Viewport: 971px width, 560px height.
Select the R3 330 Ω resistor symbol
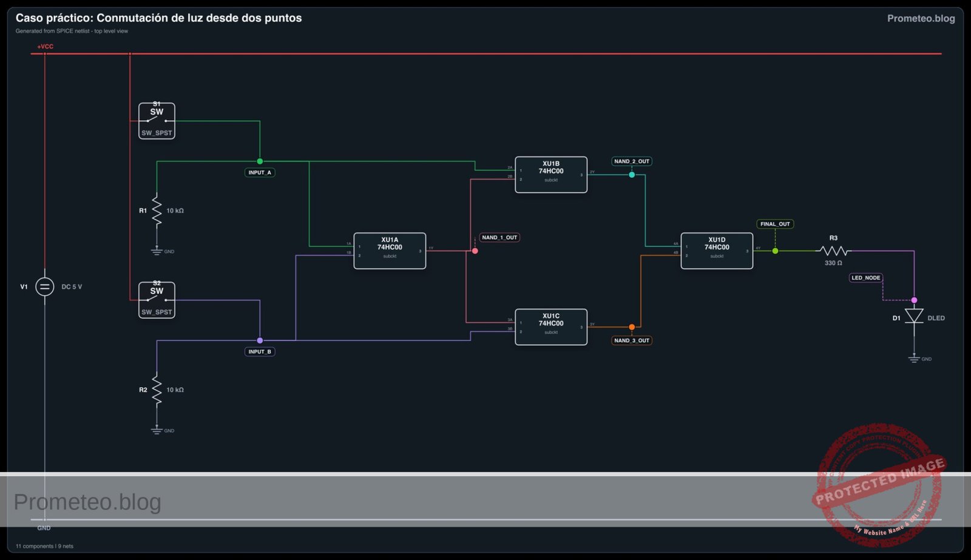pos(833,251)
